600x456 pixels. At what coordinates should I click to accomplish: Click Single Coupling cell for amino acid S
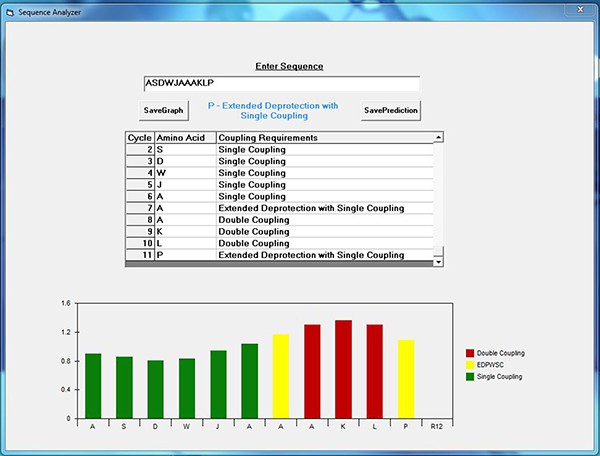click(325, 150)
